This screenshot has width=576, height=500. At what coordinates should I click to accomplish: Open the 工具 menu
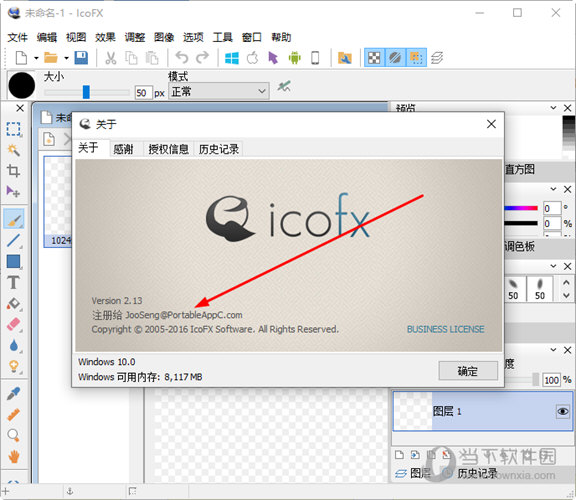[223, 37]
